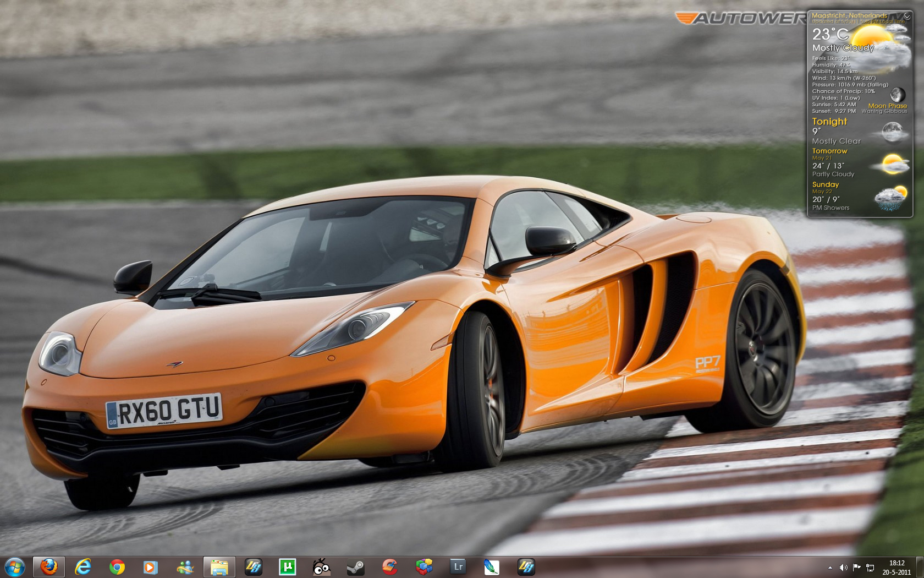The width and height of the screenshot is (924, 578).
Task: Click the Show Desktop button
Action: [x=920, y=567]
